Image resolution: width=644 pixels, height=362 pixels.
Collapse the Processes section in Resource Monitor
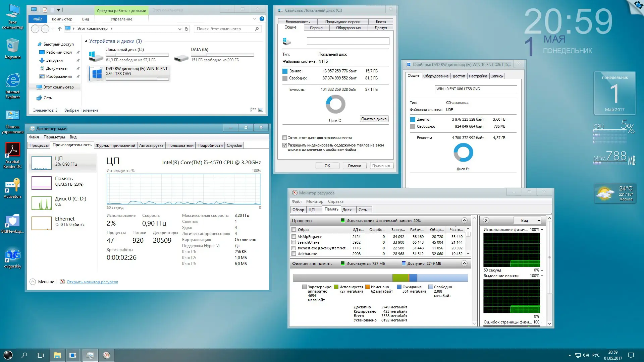pyautogui.click(x=464, y=220)
